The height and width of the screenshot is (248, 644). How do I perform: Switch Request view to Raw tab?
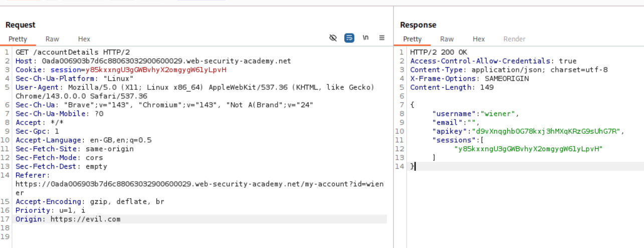(x=52, y=39)
